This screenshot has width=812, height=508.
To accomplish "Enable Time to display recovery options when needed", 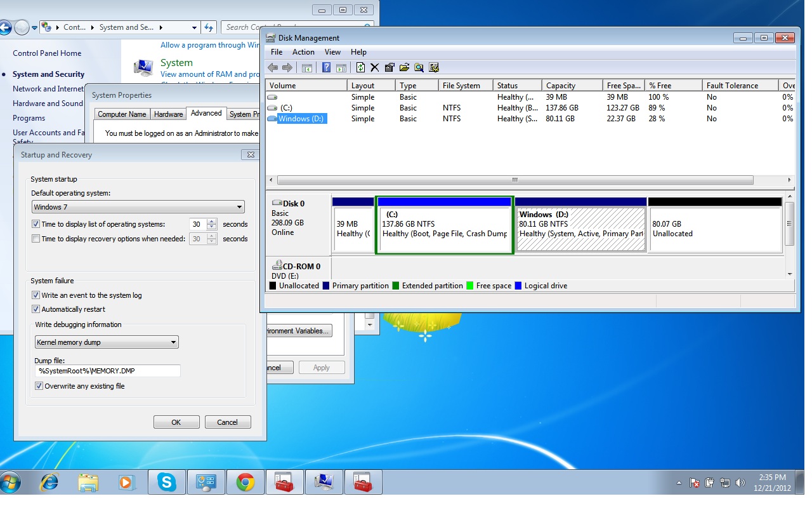I will (36, 239).
